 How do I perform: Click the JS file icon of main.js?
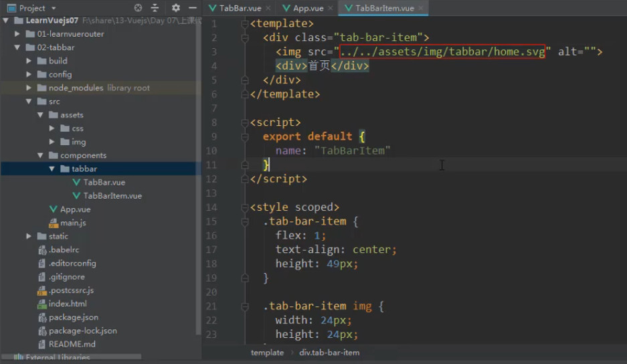tap(53, 223)
